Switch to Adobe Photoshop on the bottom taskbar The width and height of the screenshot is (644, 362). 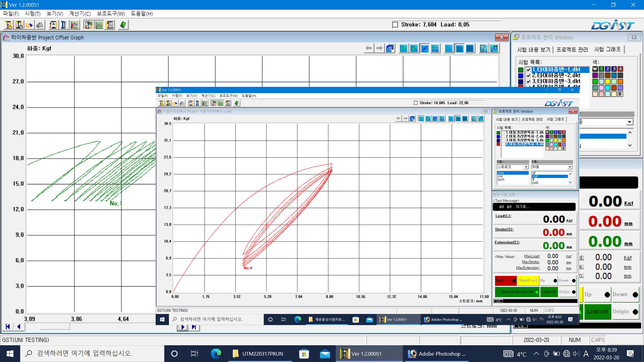click(436, 354)
